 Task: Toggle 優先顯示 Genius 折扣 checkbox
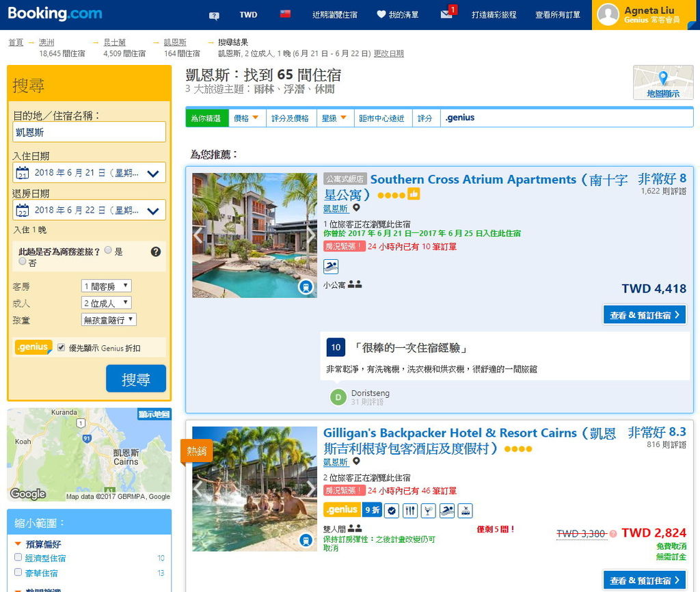coord(61,347)
